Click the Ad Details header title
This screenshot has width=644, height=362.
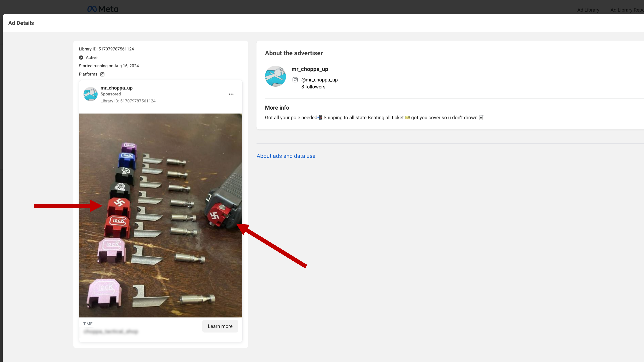21,23
